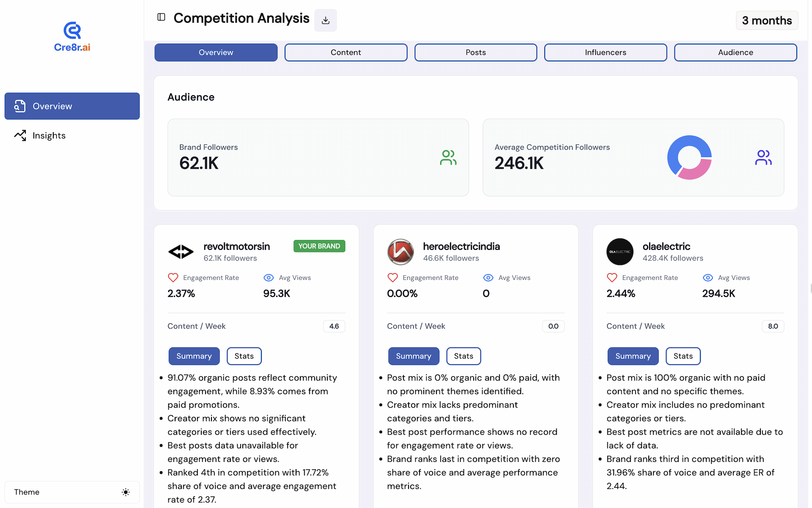This screenshot has width=812, height=508.
Task: Select the Overview tab at top
Action: 216,52
